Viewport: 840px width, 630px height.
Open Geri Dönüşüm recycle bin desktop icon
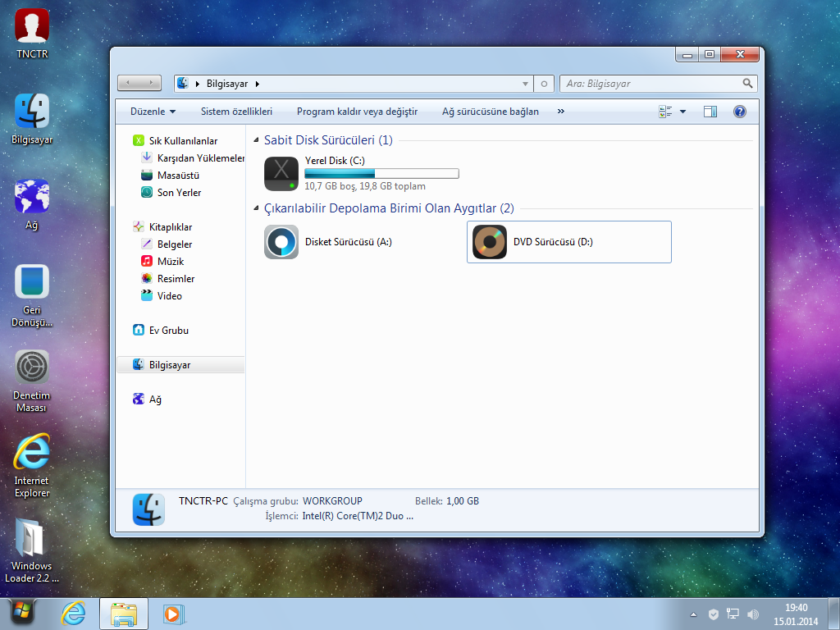click(x=32, y=282)
